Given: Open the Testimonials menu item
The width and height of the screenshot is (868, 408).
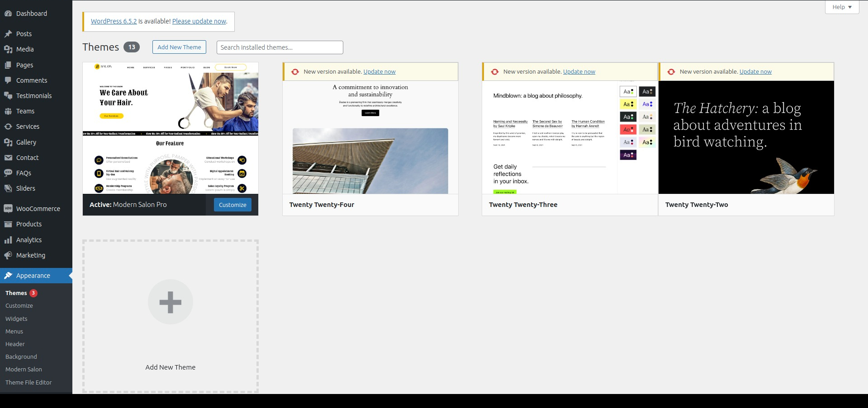Looking at the screenshot, I should [x=36, y=96].
